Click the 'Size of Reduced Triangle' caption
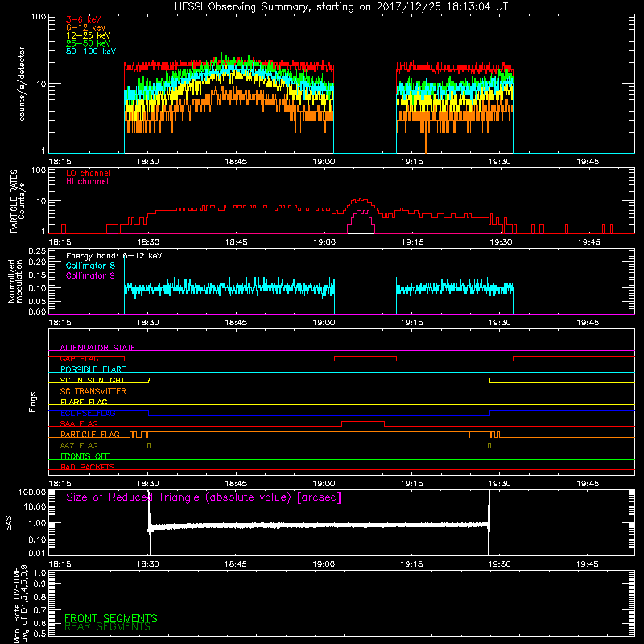644x644 pixels. click(204, 497)
